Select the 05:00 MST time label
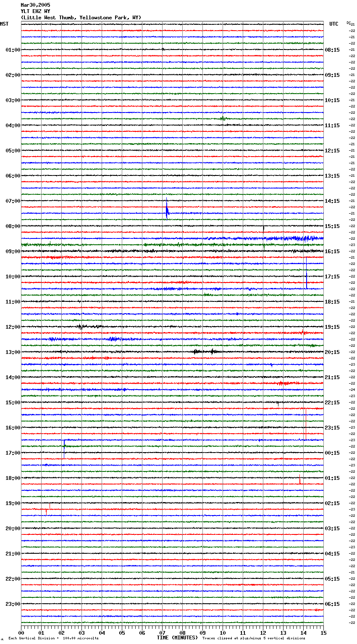Screen dimensions: 357x644 coord(13,151)
